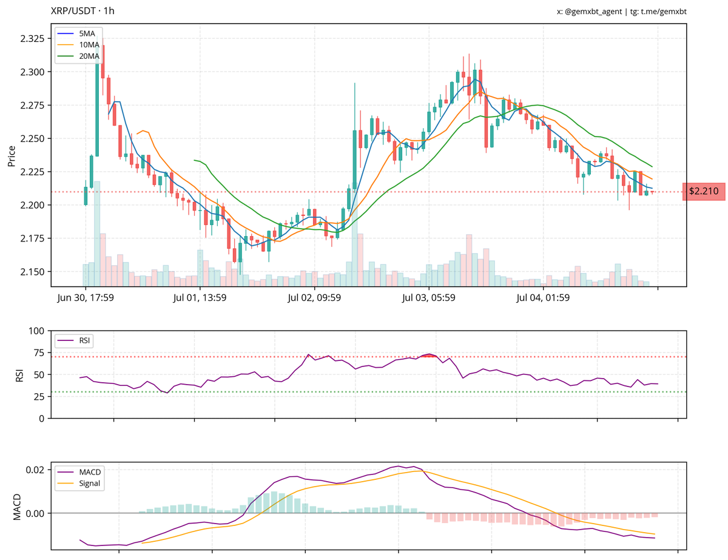Click the Price axis title
The height and width of the screenshot is (560, 728).
12,155
